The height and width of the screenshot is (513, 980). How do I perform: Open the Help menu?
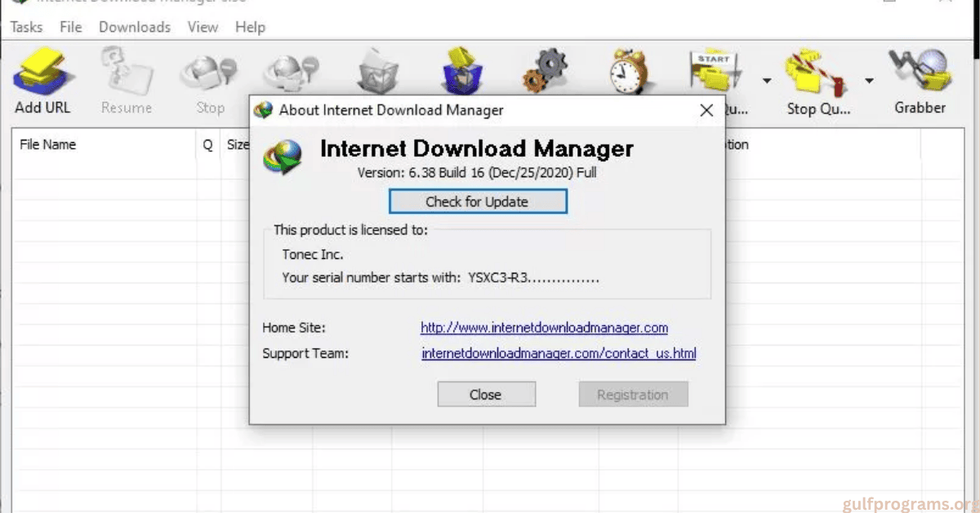click(250, 27)
